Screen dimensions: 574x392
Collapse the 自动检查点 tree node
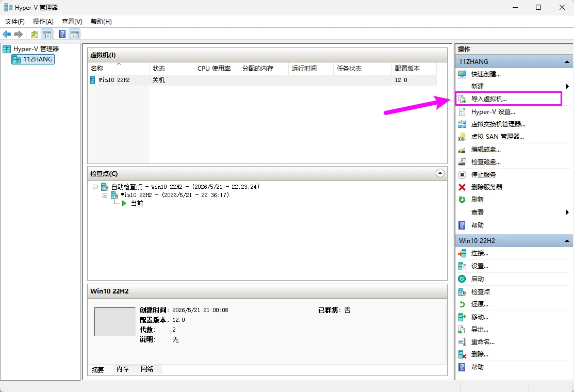95,187
